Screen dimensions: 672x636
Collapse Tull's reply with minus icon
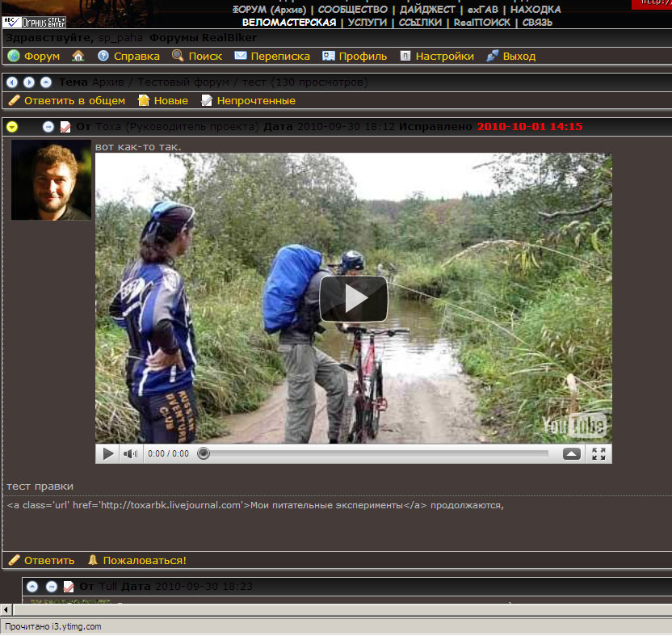[51, 587]
